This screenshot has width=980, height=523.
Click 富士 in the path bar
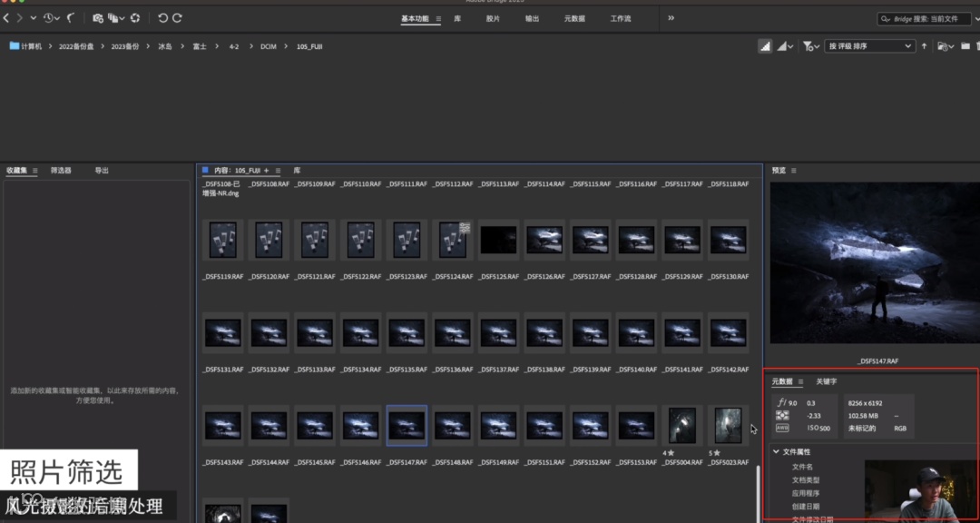200,46
